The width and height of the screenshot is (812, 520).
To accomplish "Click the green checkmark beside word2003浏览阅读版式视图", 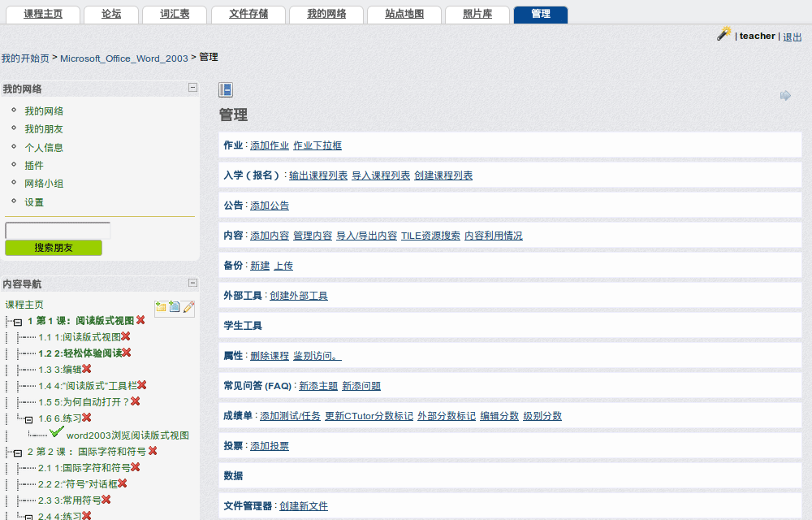I will coord(55,432).
